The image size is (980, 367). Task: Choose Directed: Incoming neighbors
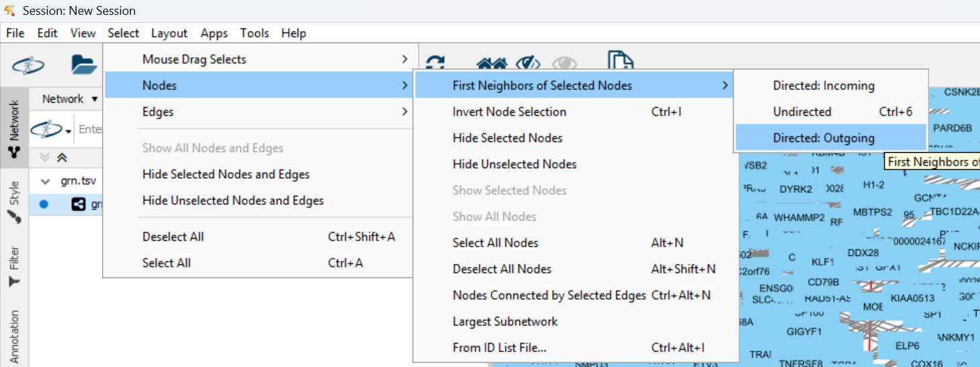pyautogui.click(x=831, y=85)
